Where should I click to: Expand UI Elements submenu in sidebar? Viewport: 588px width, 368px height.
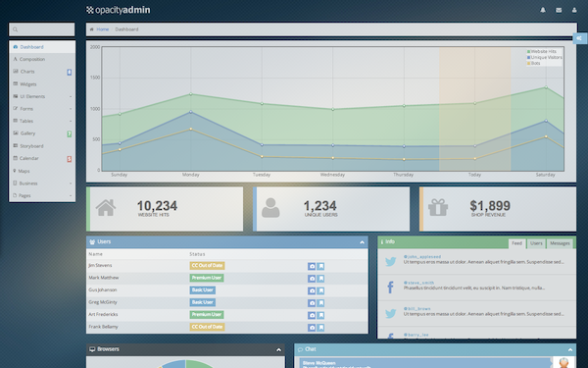click(42, 96)
